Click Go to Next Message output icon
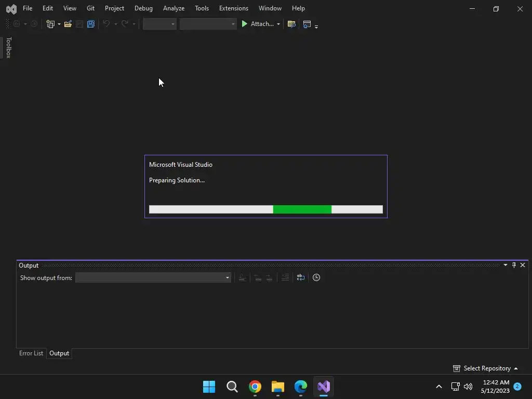The height and width of the screenshot is (399, 532). (x=269, y=277)
